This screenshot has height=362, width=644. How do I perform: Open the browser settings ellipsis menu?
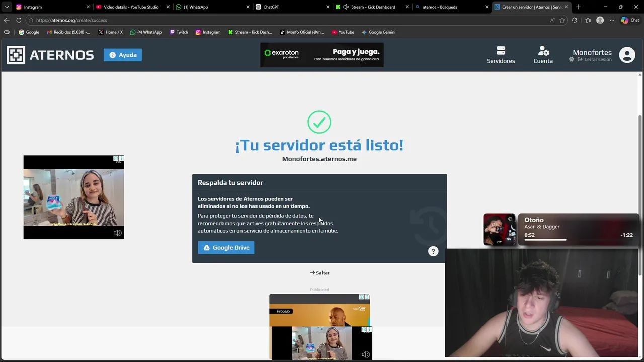pos(612,20)
